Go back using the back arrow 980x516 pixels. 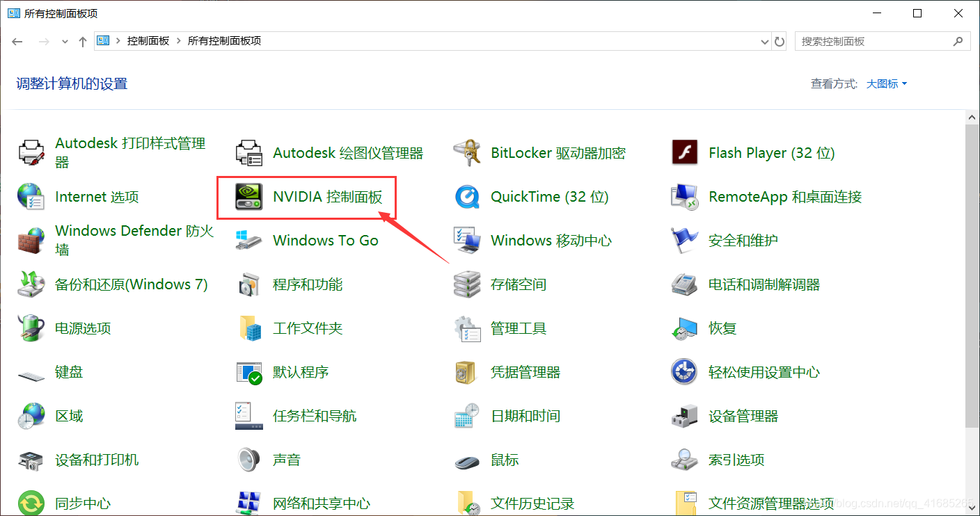tap(17, 42)
